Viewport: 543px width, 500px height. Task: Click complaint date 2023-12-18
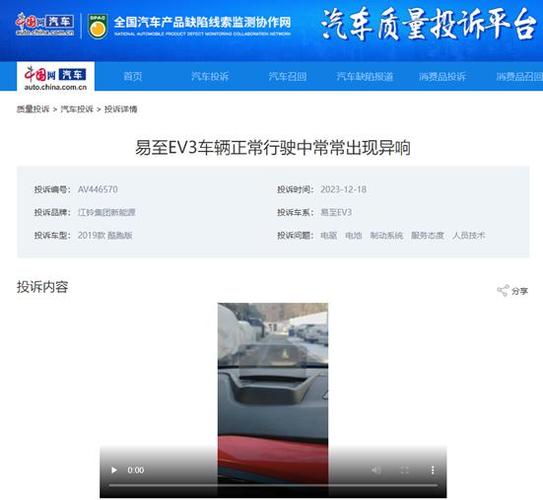point(343,189)
